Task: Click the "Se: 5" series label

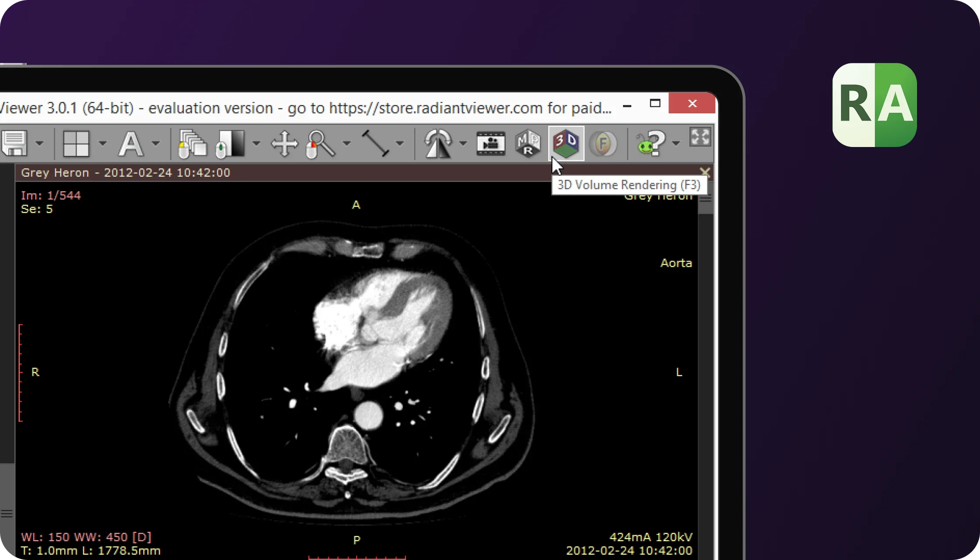Action: click(37, 209)
